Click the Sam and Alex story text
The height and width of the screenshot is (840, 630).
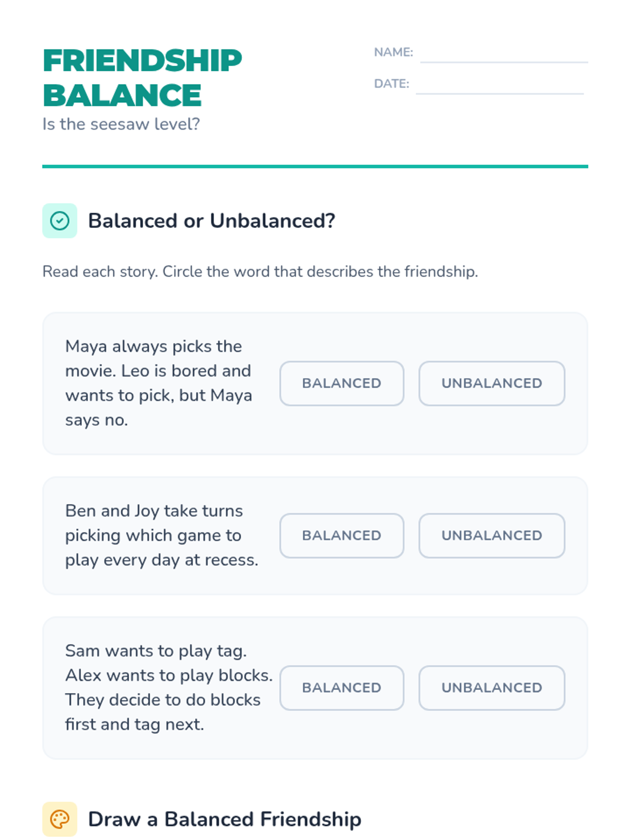pyautogui.click(x=168, y=688)
